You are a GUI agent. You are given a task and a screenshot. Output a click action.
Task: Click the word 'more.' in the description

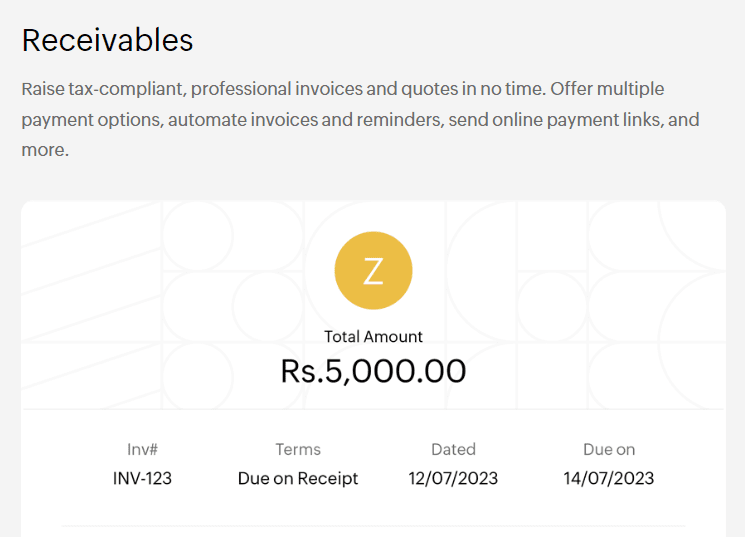(45, 150)
